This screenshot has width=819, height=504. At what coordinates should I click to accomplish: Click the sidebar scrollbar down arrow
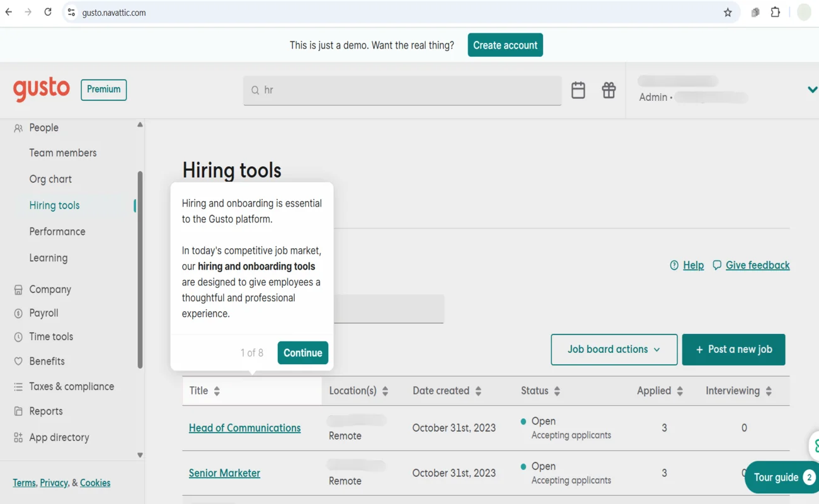pyautogui.click(x=140, y=455)
